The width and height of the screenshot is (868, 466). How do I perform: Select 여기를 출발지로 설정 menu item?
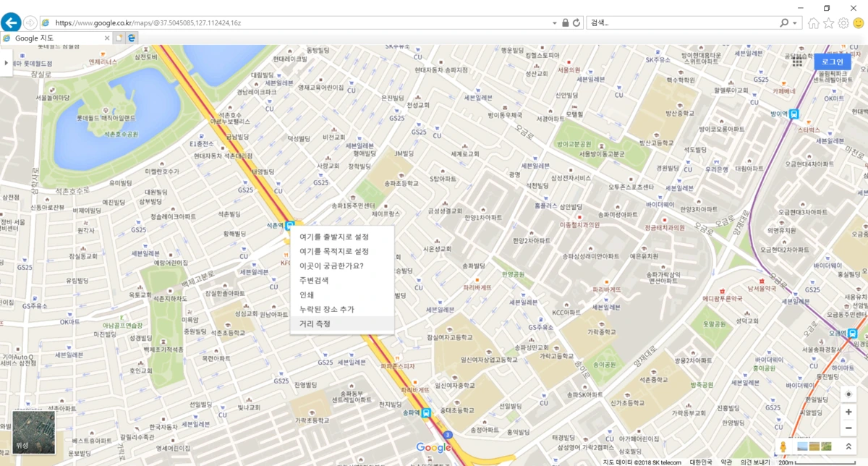click(342, 237)
